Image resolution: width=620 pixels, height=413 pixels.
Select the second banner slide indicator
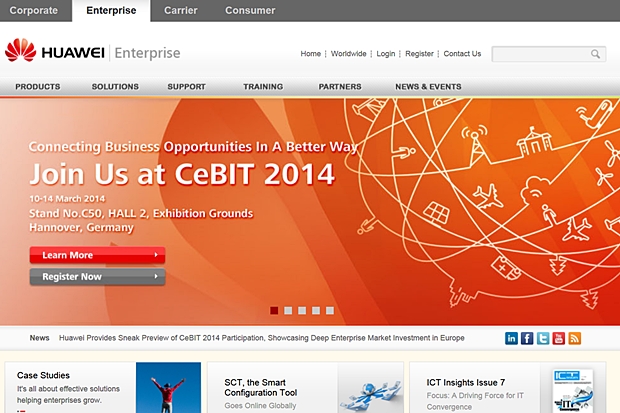pyautogui.click(x=288, y=311)
